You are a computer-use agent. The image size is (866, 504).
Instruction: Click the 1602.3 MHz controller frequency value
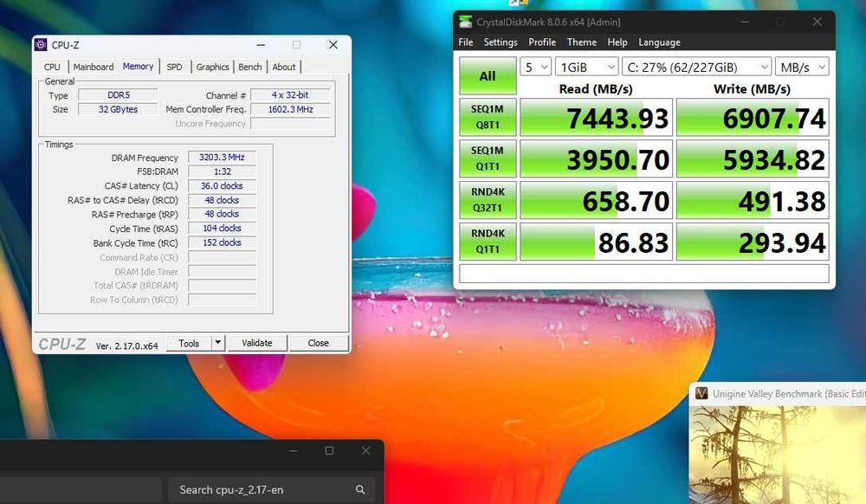click(290, 109)
